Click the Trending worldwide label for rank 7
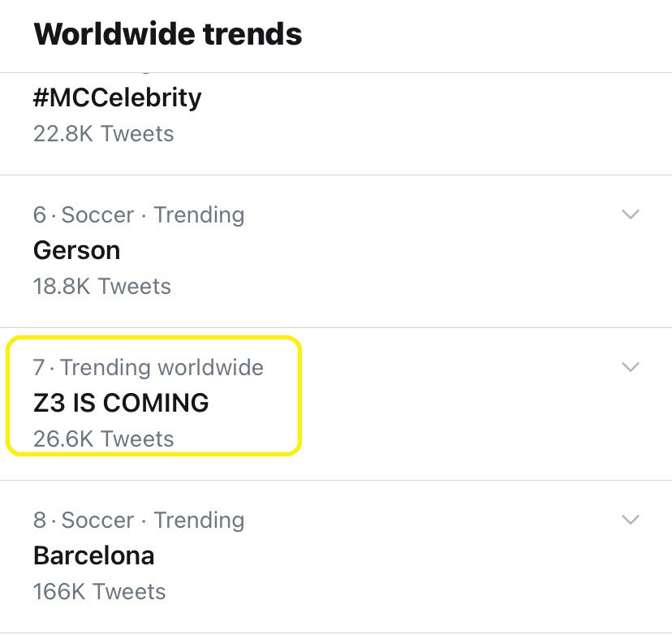 tap(162, 367)
